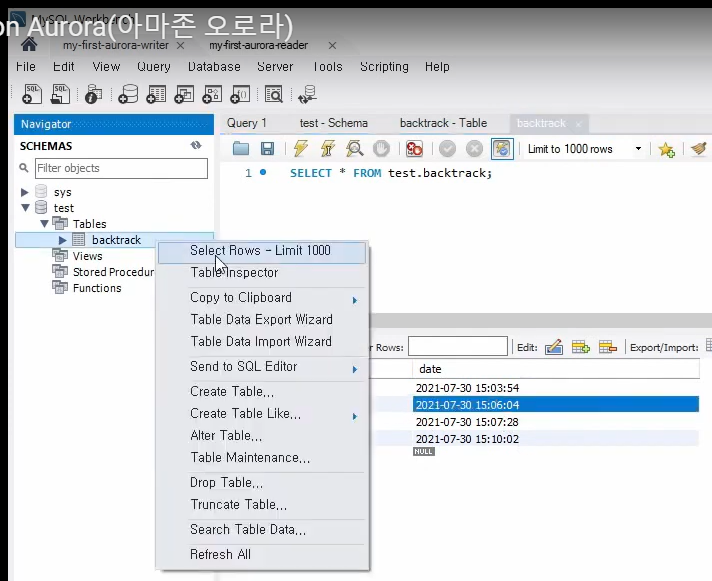Stop the query execution hand icon

pyautogui.click(x=381, y=148)
